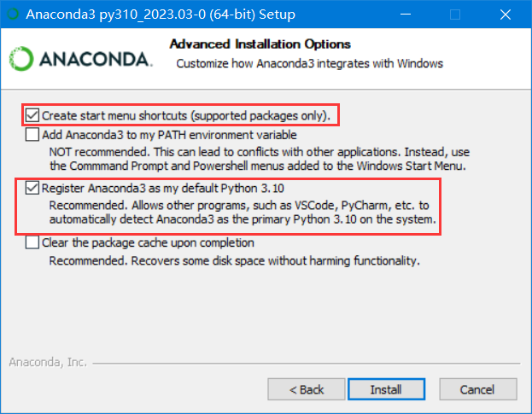Click Recovers some disk space description text
The width and height of the screenshot is (532, 414).
pyautogui.click(x=235, y=260)
